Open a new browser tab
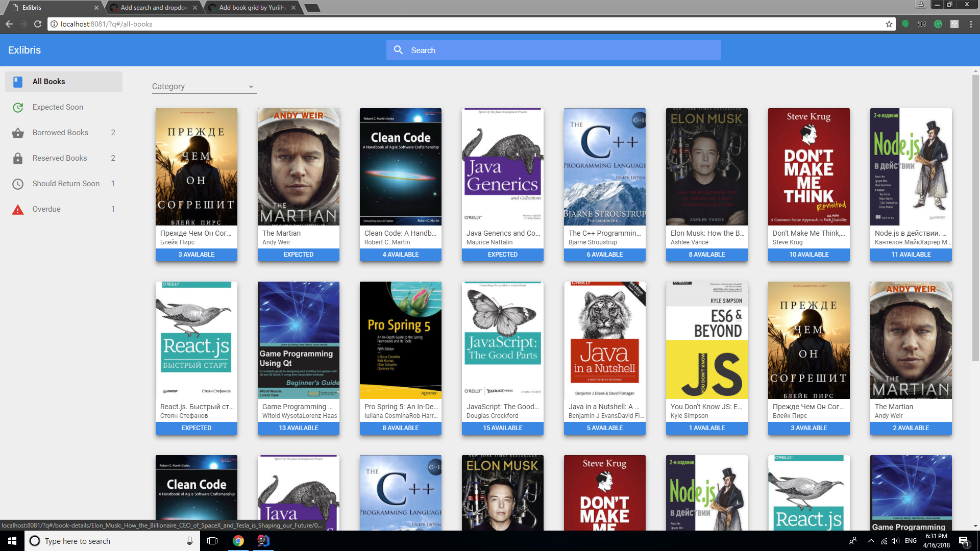Viewport: 980px width, 551px height. click(x=312, y=8)
